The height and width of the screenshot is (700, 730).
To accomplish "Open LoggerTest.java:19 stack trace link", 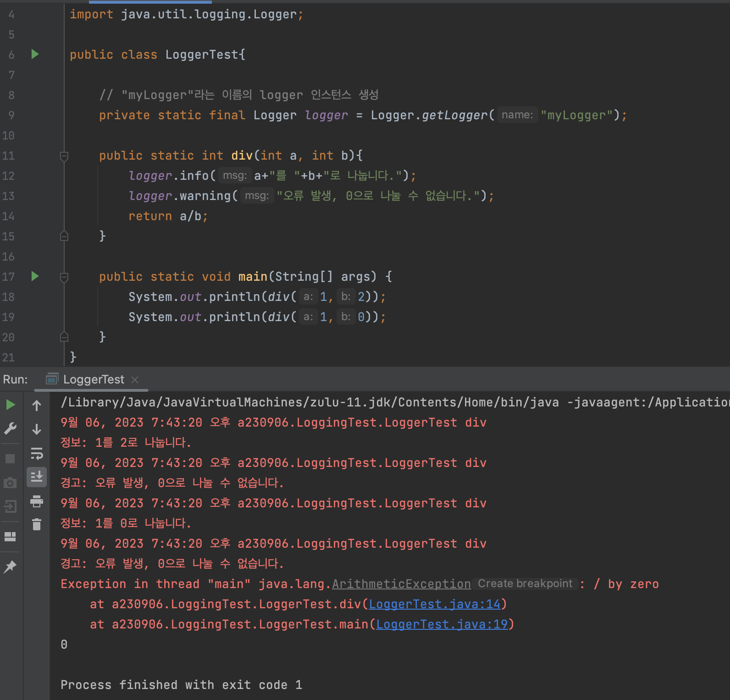I will coord(442,624).
